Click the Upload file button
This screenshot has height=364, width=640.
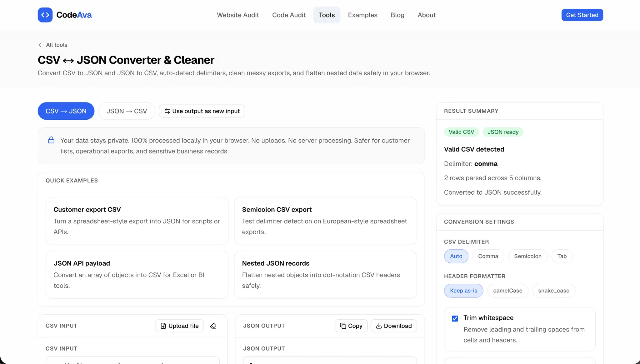(x=179, y=326)
